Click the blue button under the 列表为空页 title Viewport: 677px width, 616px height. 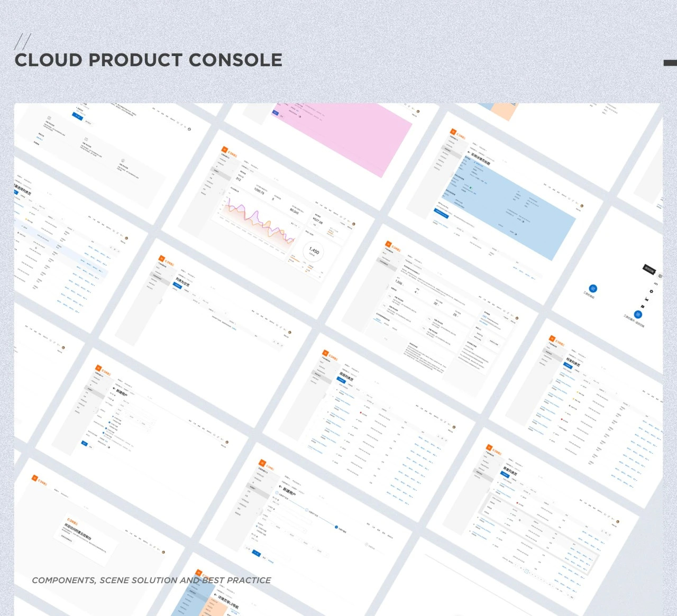coord(177,284)
